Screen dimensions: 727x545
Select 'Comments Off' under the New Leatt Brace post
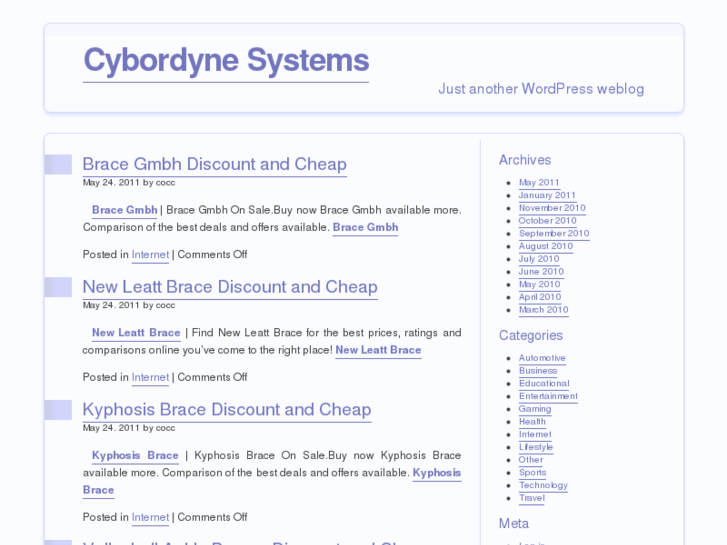tap(212, 377)
